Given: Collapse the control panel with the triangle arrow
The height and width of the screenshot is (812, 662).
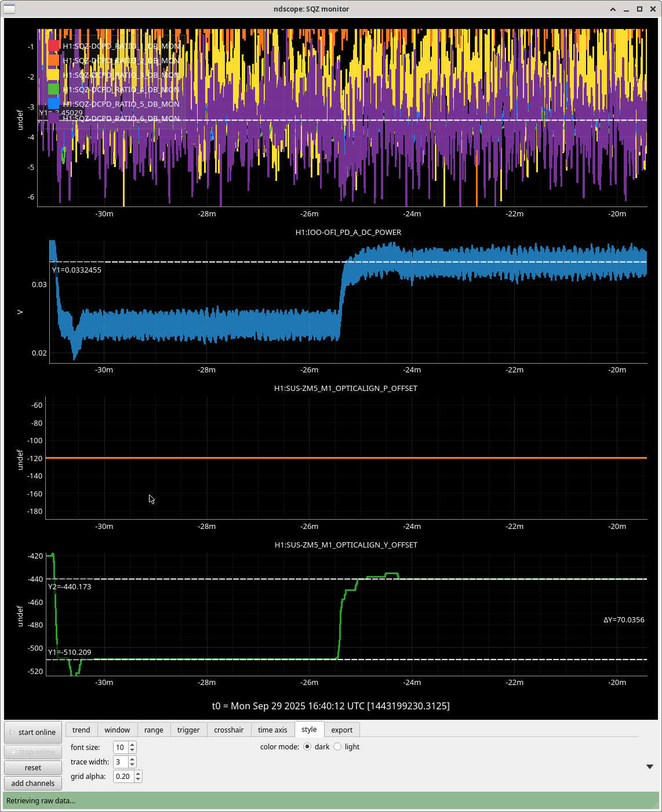Looking at the screenshot, I should point(650,767).
